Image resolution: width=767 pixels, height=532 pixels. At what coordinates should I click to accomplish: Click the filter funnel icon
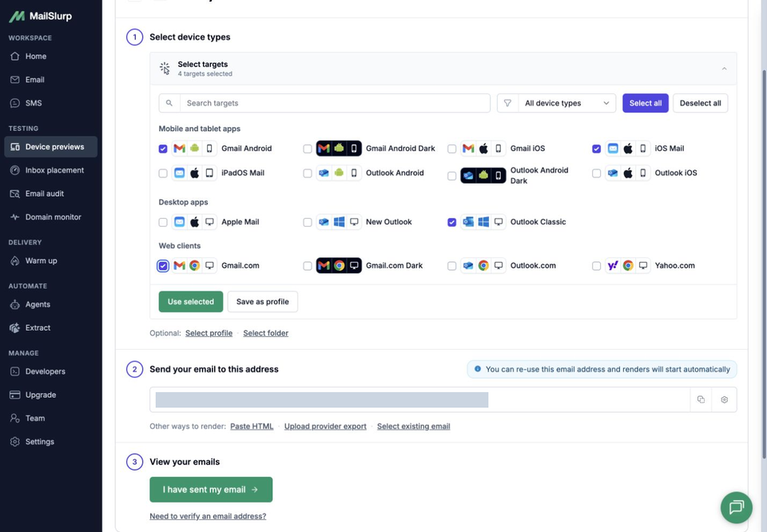click(508, 103)
